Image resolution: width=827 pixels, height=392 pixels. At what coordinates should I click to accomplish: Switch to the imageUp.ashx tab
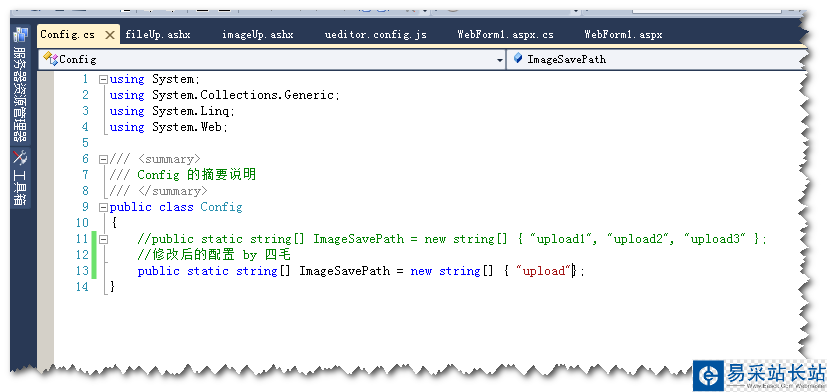pos(257,35)
